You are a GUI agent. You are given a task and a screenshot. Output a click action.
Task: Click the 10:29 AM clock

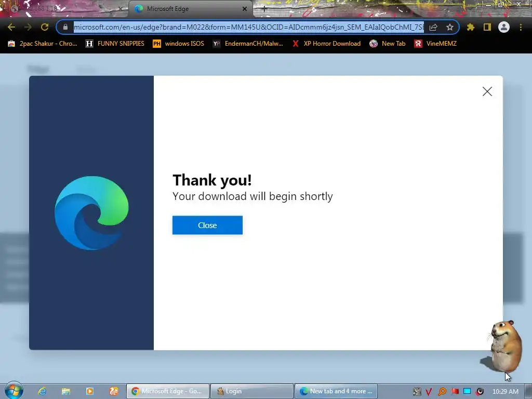click(x=505, y=392)
